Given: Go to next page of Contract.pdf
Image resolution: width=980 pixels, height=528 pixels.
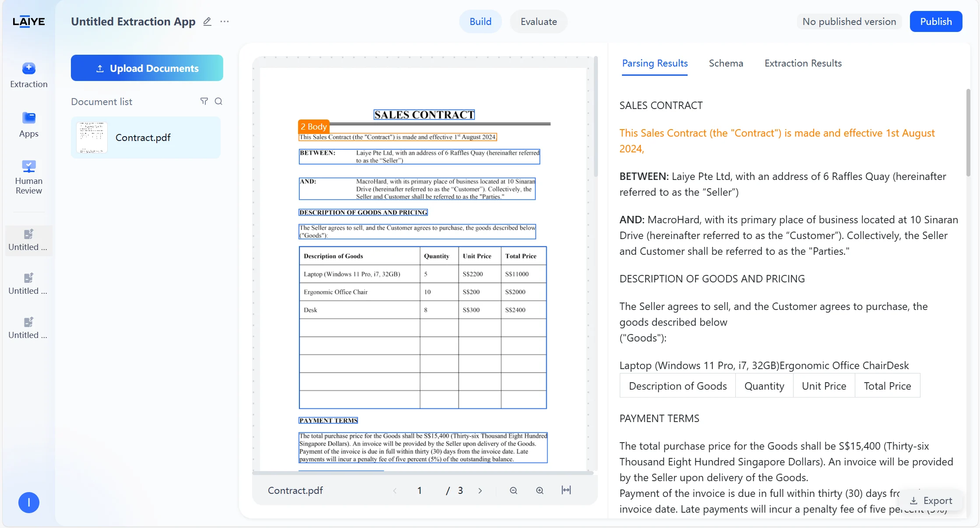Looking at the screenshot, I should (x=480, y=491).
